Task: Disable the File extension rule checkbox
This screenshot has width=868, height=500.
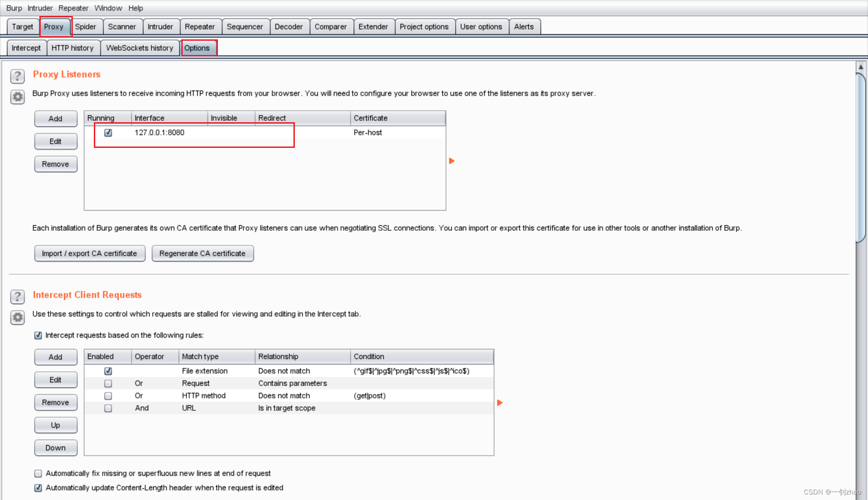Action: point(108,371)
